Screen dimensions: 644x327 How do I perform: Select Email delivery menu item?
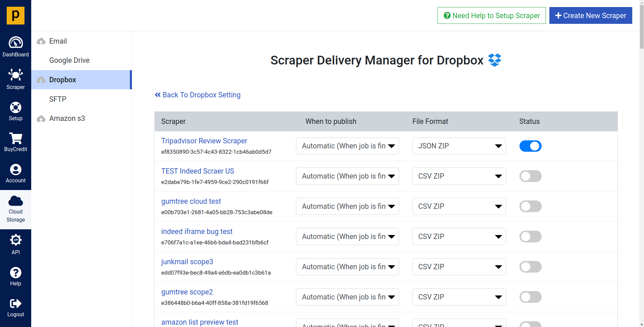click(x=82, y=41)
